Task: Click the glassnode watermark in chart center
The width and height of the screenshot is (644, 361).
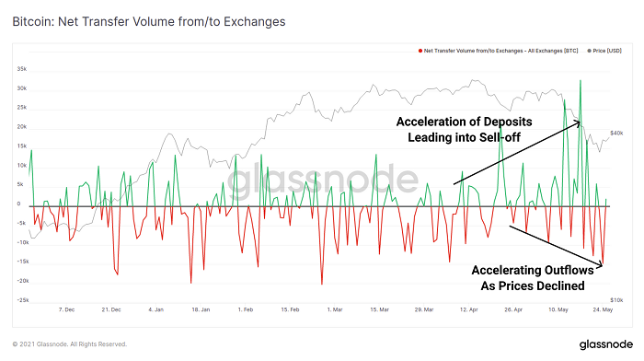Action: point(323,180)
